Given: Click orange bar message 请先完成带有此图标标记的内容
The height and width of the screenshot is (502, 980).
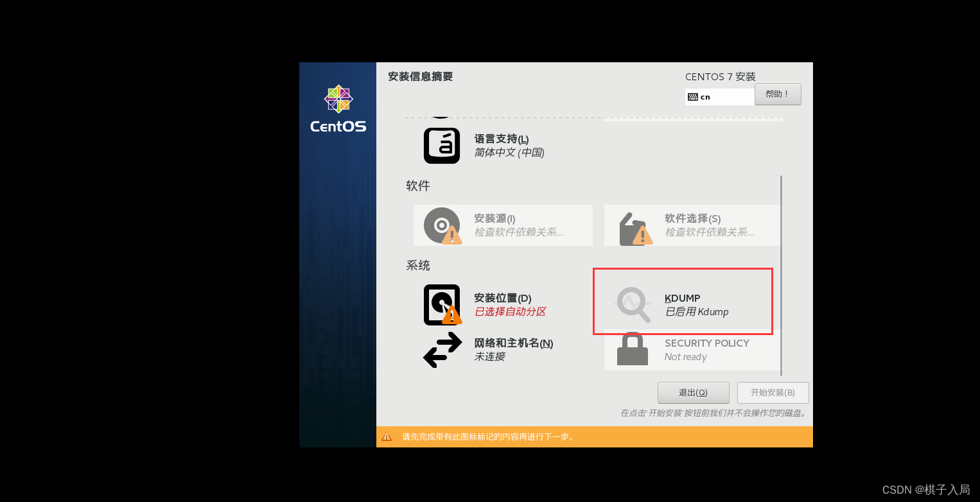Looking at the screenshot, I should click(488, 437).
